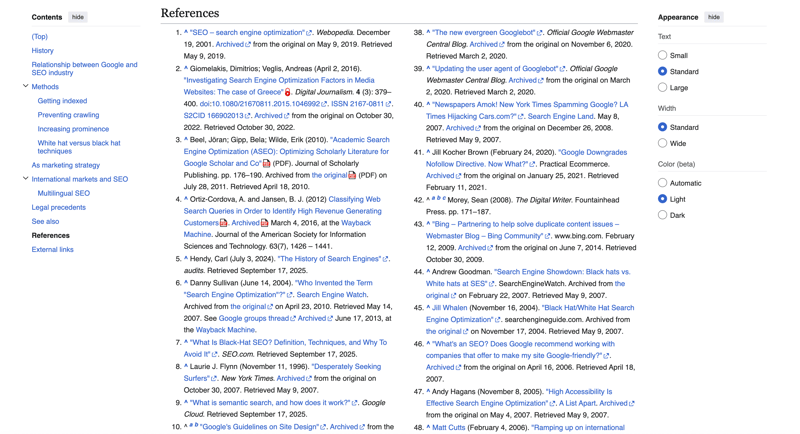The image size is (800, 434).
Task: Click the caret back-link of reference 47
Action: point(429,392)
